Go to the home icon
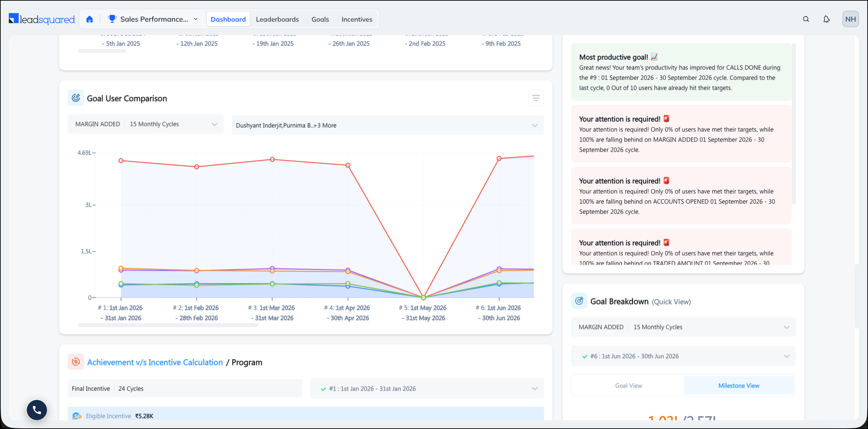Image resolution: width=868 pixels, height=429 pixels. pos(90,19)
